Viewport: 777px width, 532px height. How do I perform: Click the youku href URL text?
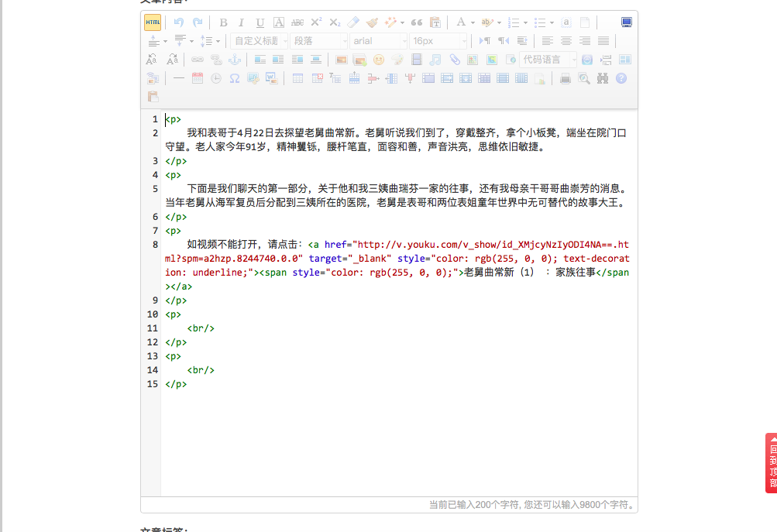[397, 252]
